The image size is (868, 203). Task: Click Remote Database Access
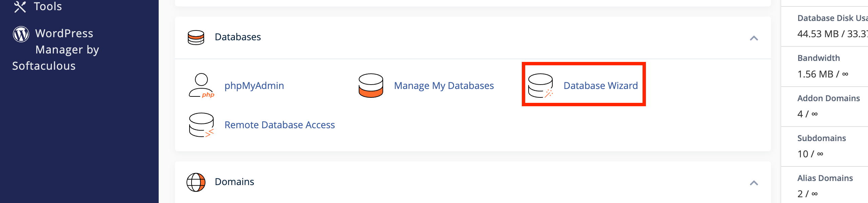click(x=279, y=125)
